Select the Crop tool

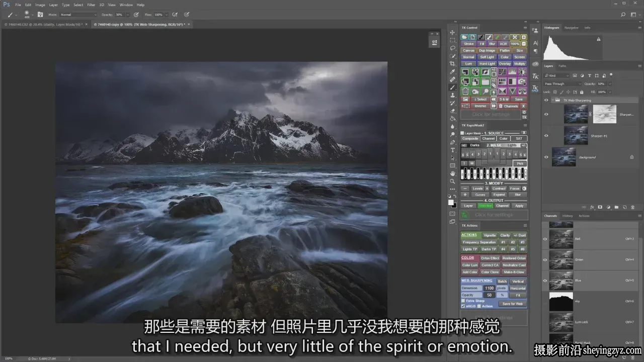[452, 63]
